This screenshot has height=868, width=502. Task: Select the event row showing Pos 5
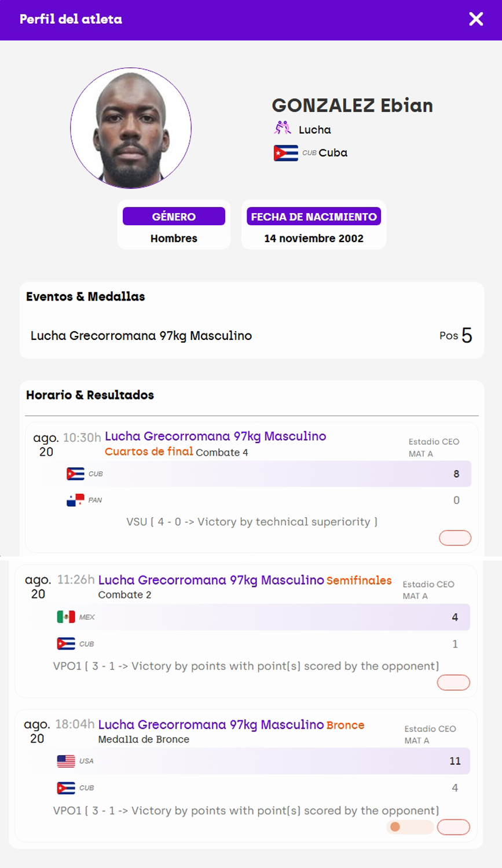[252, 335]
